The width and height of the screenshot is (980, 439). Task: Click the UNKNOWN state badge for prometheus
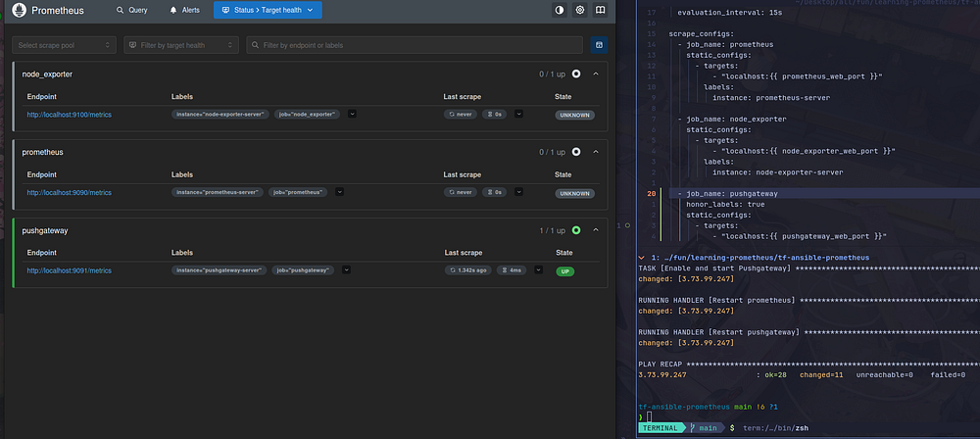coord(575,194)
